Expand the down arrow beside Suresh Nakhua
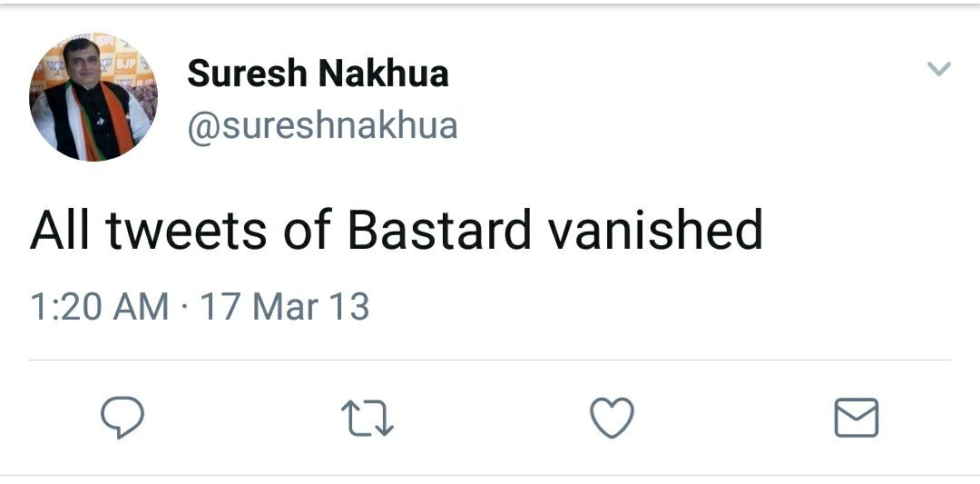This screenshot has height=484, width=980. (x=939, y=69)
